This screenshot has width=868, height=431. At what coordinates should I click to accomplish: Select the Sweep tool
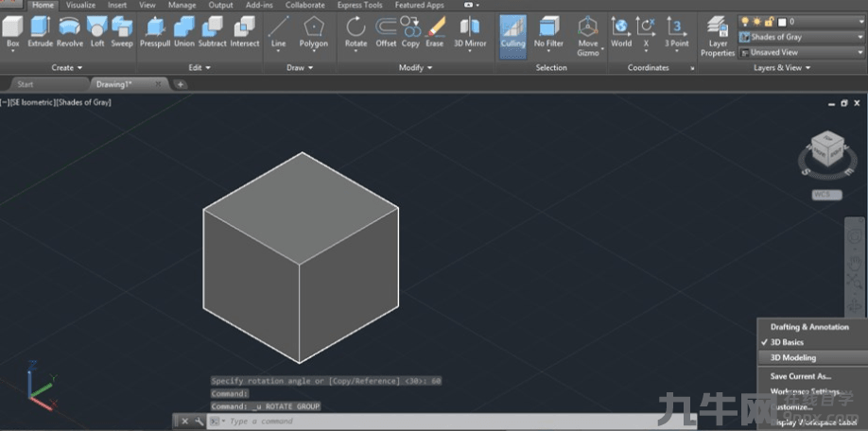[x=122, y=31]
